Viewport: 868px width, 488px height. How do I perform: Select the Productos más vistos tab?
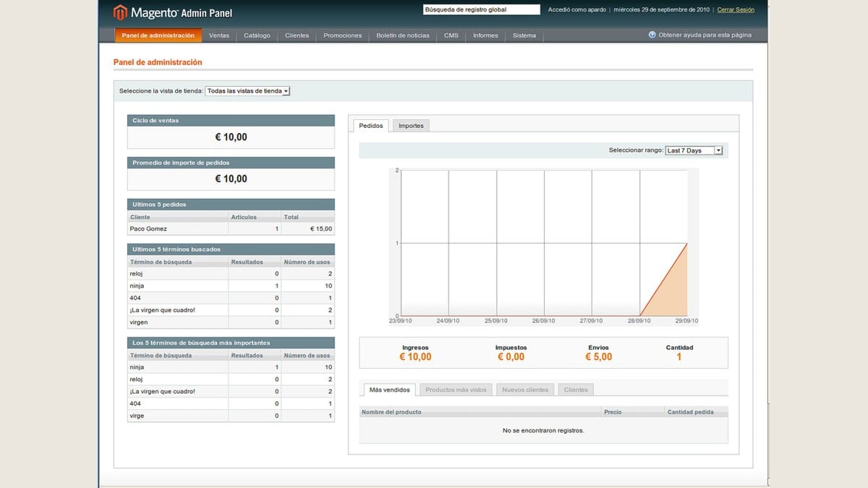(456, 390)
